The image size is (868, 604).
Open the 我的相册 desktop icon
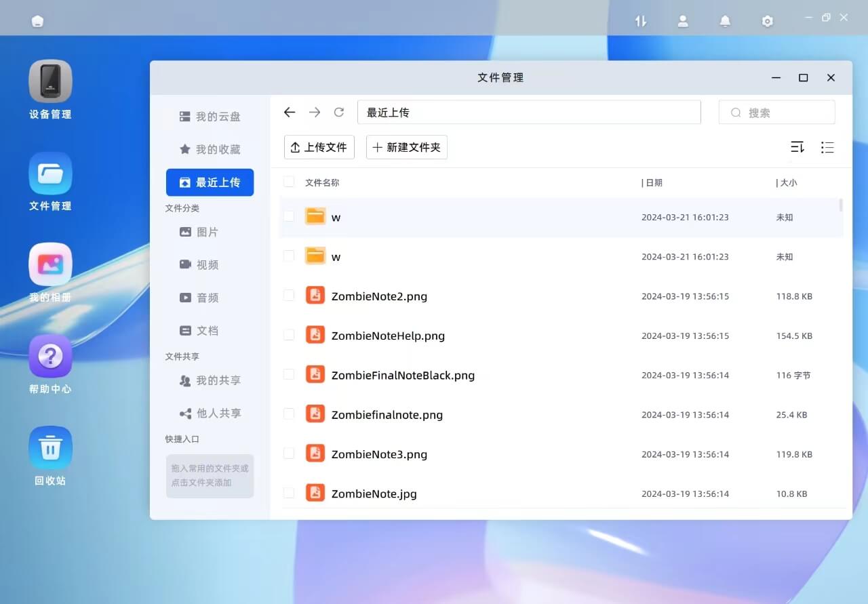click(x=50, y=264)
